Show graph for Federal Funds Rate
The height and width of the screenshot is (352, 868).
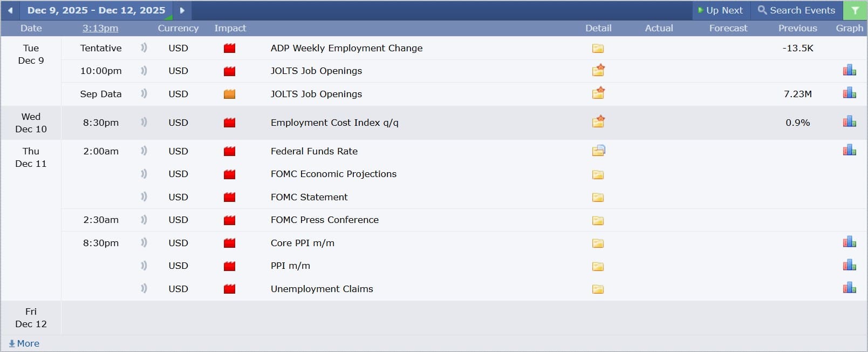(x=849, y=151)
